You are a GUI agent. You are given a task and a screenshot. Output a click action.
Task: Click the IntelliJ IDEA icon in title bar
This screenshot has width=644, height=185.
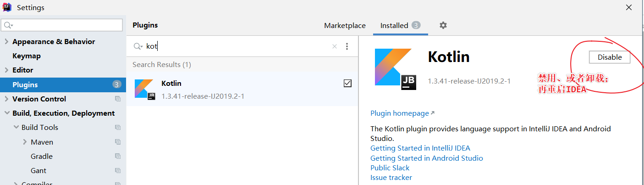tap(7, 7)
